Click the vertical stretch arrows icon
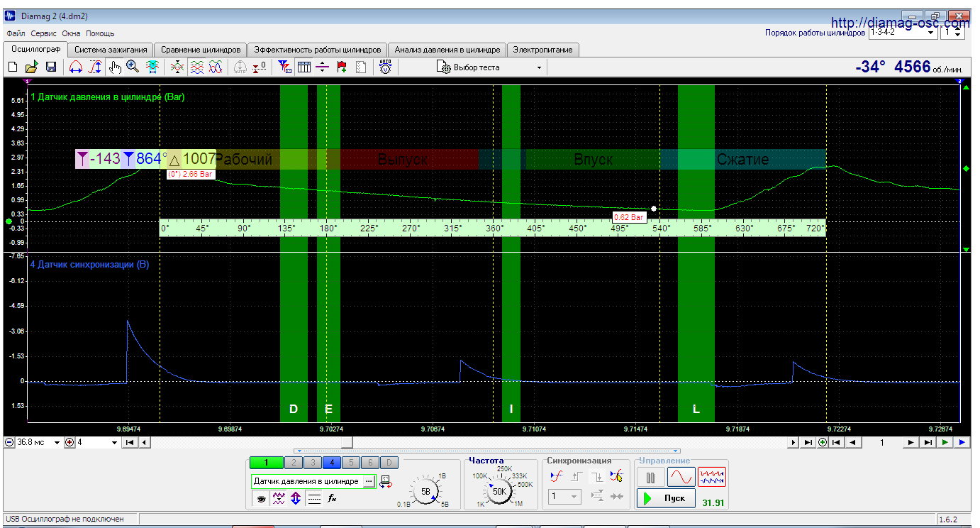This screenshot has width=980, height=528. (x=295, y=498)
